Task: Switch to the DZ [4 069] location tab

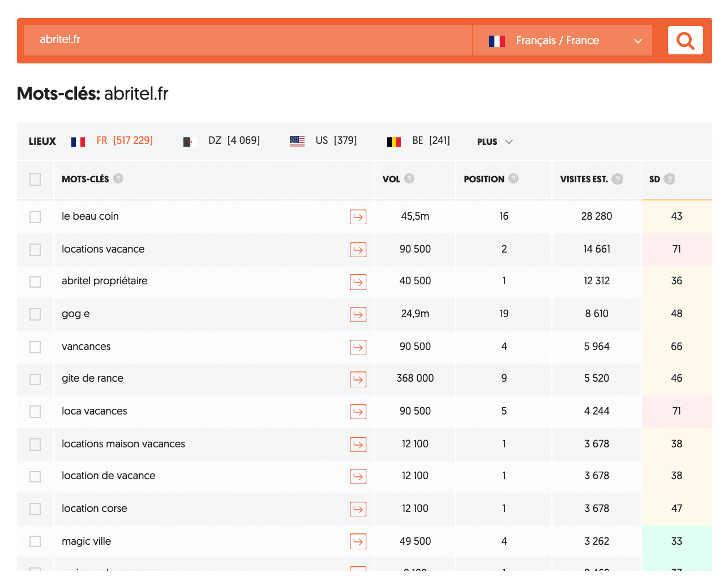Action: click(222, 140)
